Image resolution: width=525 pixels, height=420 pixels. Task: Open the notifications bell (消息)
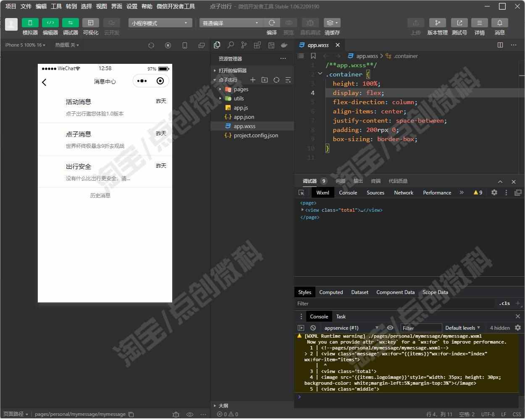pyautogui.click(x=500, y=23)
